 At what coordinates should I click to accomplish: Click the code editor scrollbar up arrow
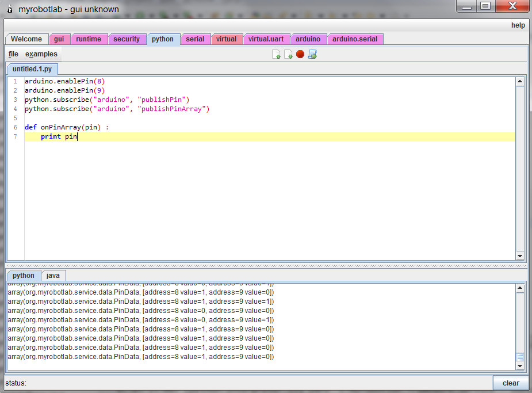[520, 82]
